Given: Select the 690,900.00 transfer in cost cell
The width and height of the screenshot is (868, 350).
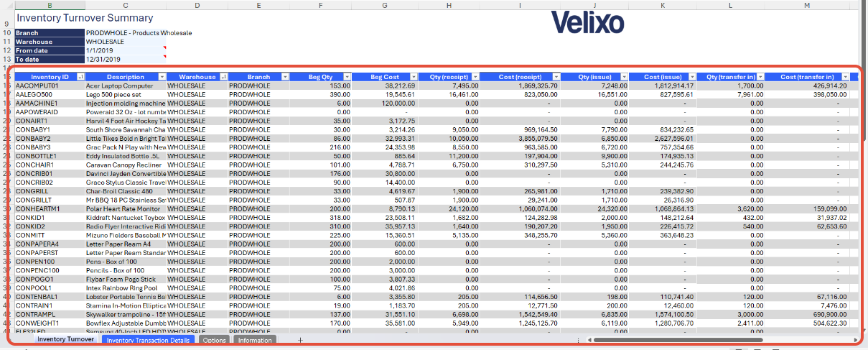Looking at the screenshot, I should 806,314.
